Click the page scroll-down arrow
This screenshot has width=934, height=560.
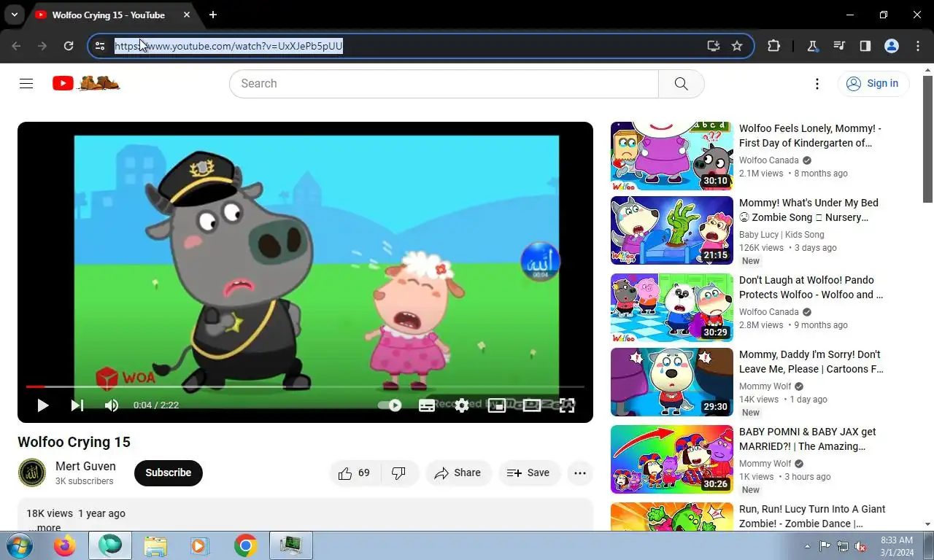928,524
